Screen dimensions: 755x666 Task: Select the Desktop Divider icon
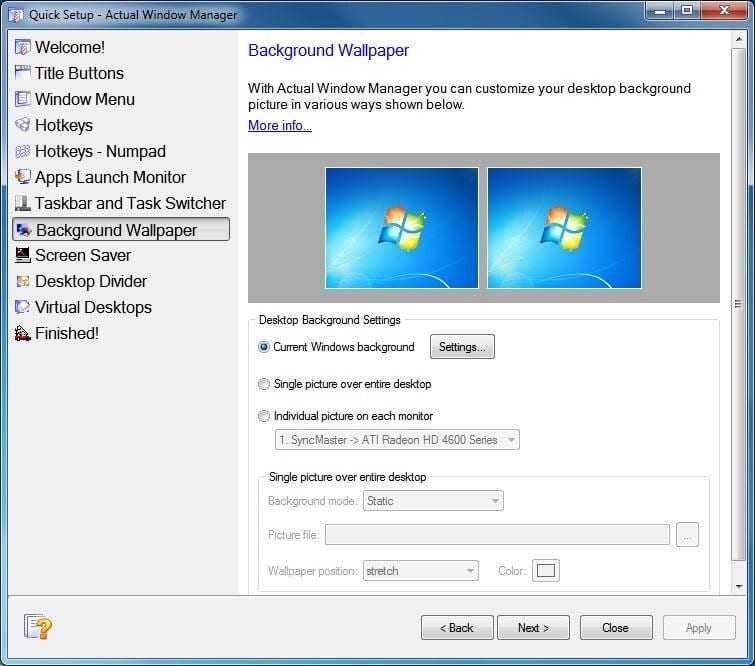22,281
